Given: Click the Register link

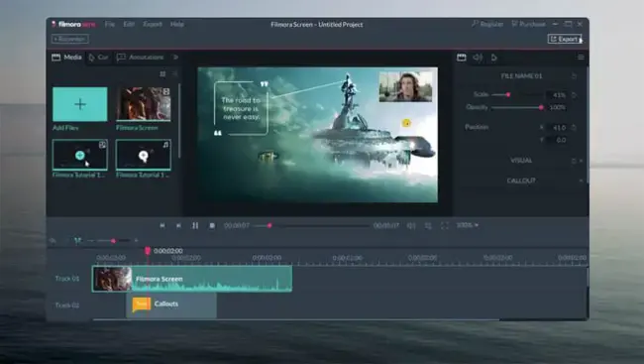Looking at the screenshot, I should [487, 24].
